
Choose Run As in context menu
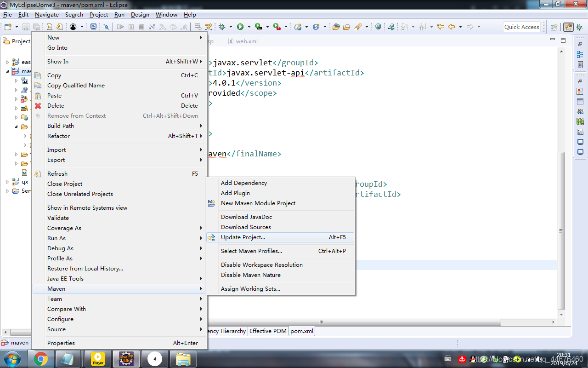point(119,238)
